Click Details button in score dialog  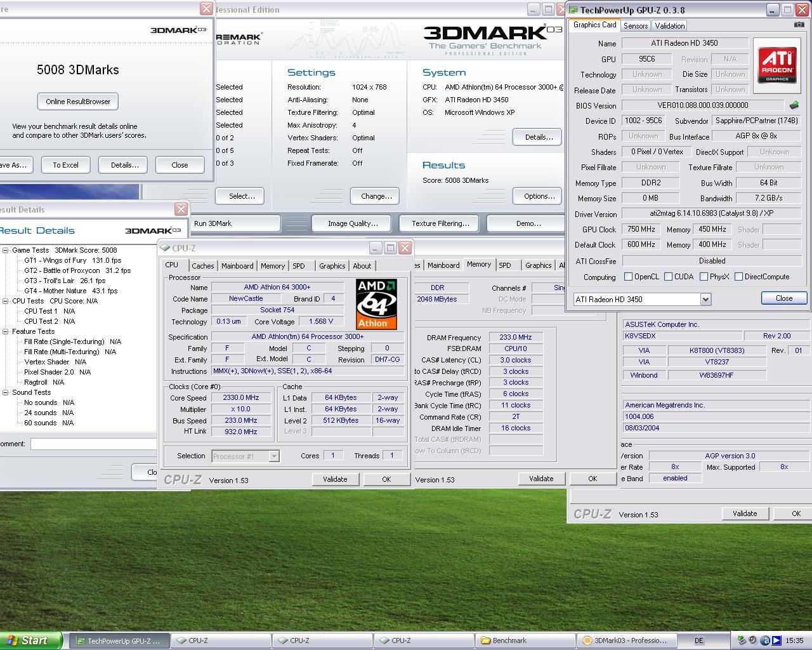click(x=124, y=165)
